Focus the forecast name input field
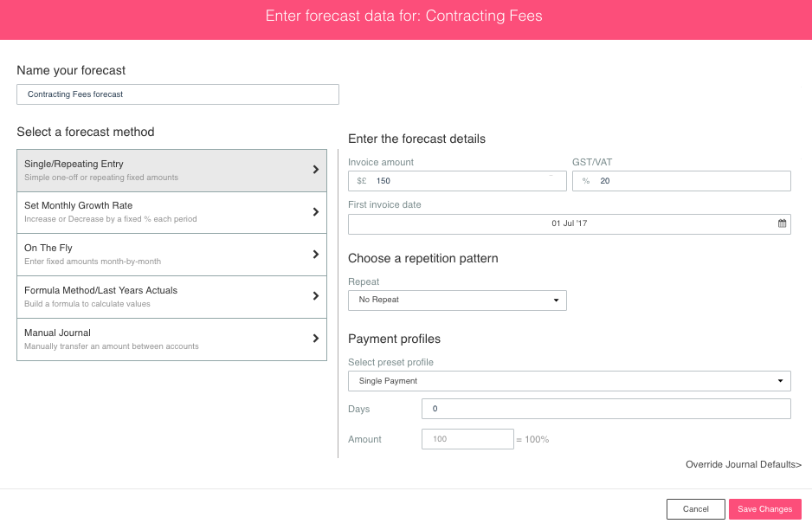Screen dimensions: 812x530 point(177,94)
